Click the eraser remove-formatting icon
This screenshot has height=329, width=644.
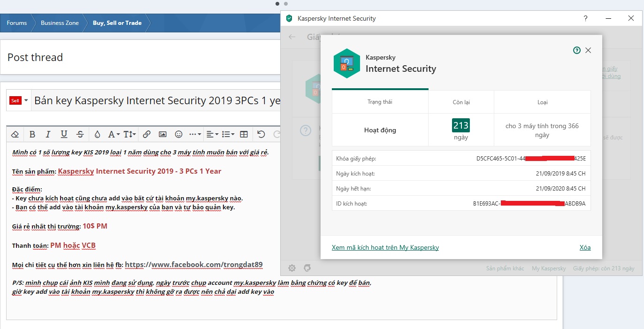pyautogui.click(x=15, y=134)
